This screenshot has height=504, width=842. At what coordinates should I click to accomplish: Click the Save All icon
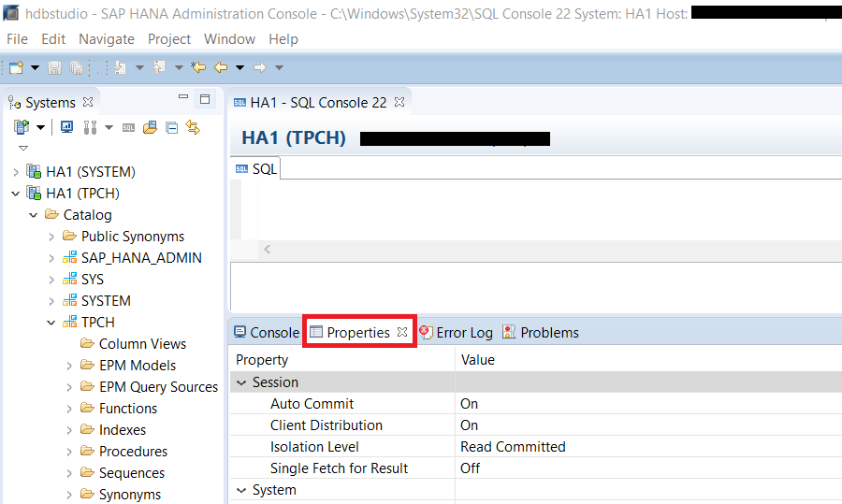coord(77,67)
